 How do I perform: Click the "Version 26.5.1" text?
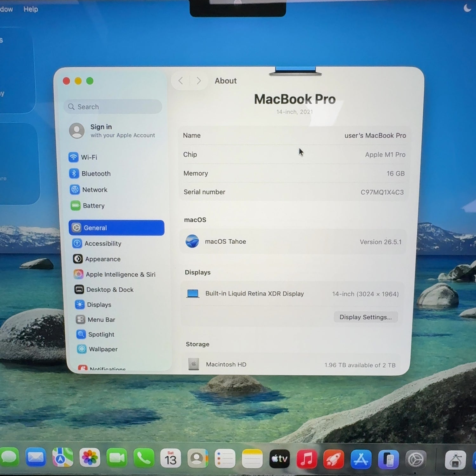(x=380, y=242)
